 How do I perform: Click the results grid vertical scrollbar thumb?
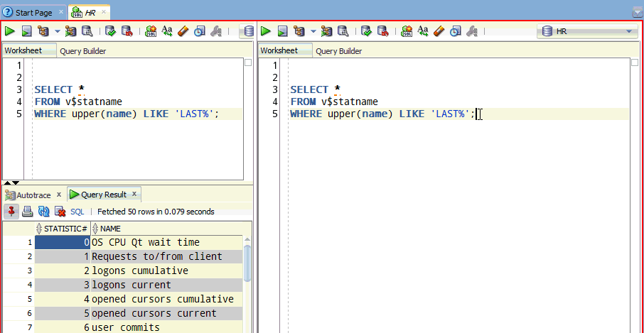[x=247, y=263]
